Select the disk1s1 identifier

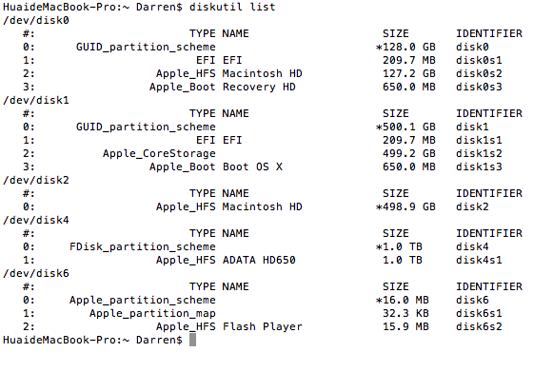(x=479, y=140)
